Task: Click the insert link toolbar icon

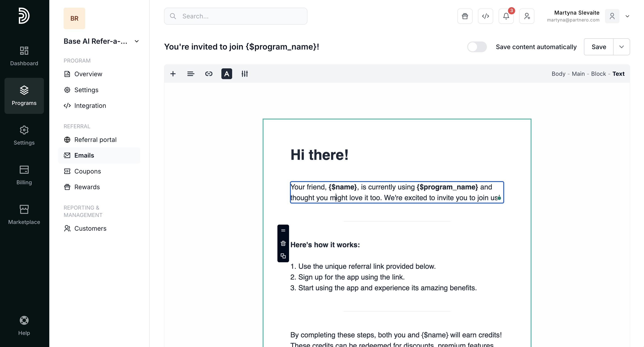Action: 209,74
